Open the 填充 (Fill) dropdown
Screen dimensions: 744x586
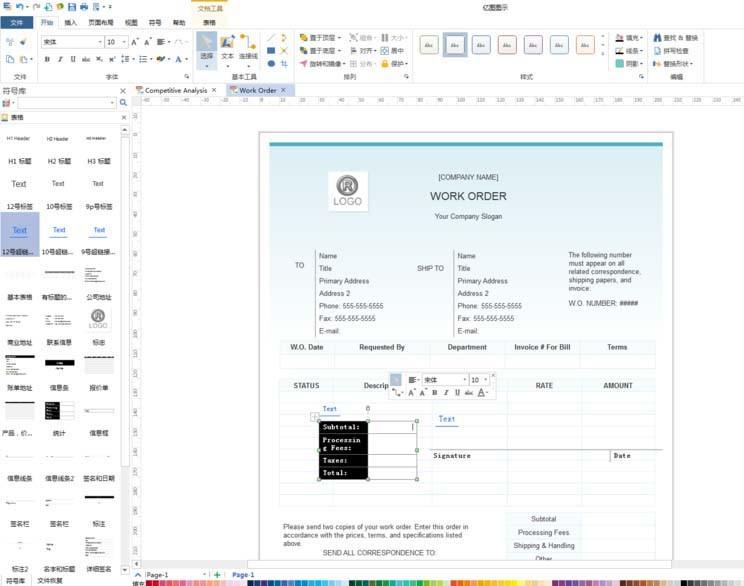632,37
